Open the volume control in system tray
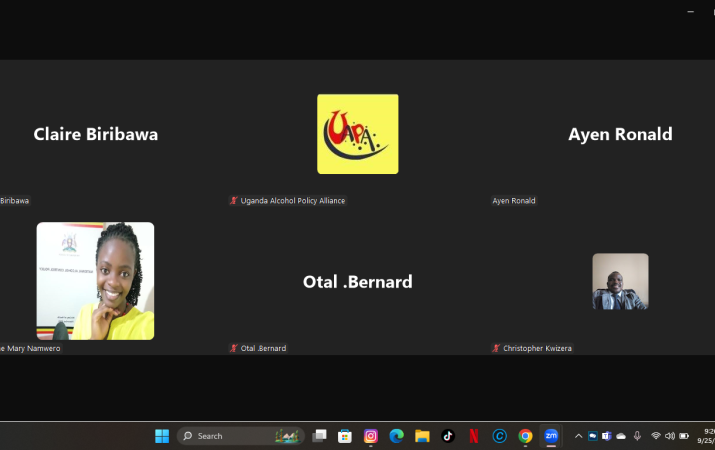 pos(669,436)
